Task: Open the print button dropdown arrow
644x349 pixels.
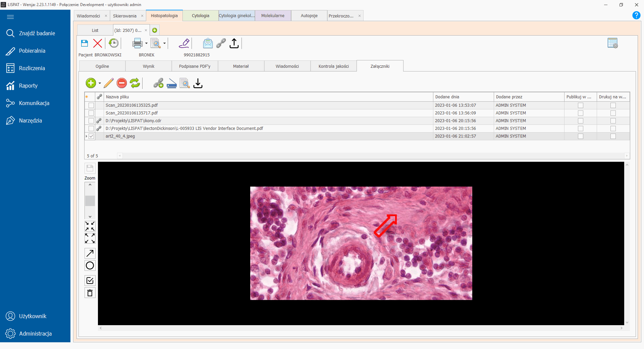Action: pyautogui.click(x=146, y=43)
